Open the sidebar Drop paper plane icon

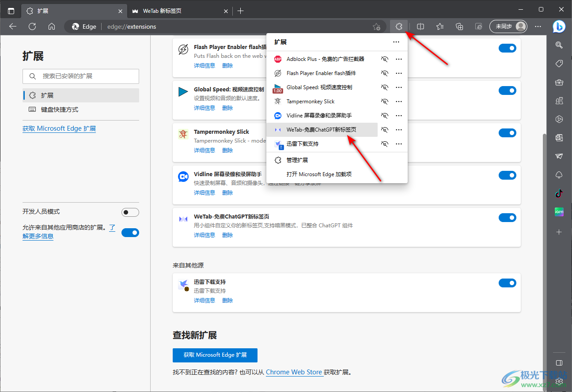coord(559,156)
